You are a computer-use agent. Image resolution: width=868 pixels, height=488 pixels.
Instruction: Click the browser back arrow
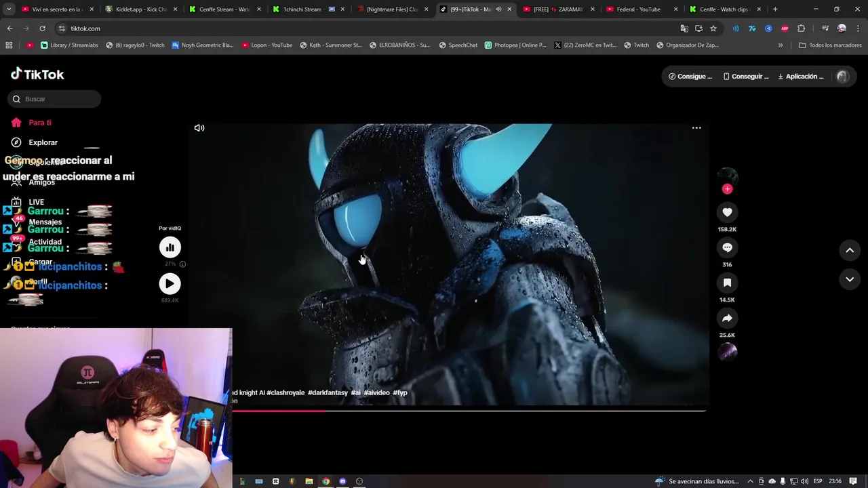click(x=9, y=28)
